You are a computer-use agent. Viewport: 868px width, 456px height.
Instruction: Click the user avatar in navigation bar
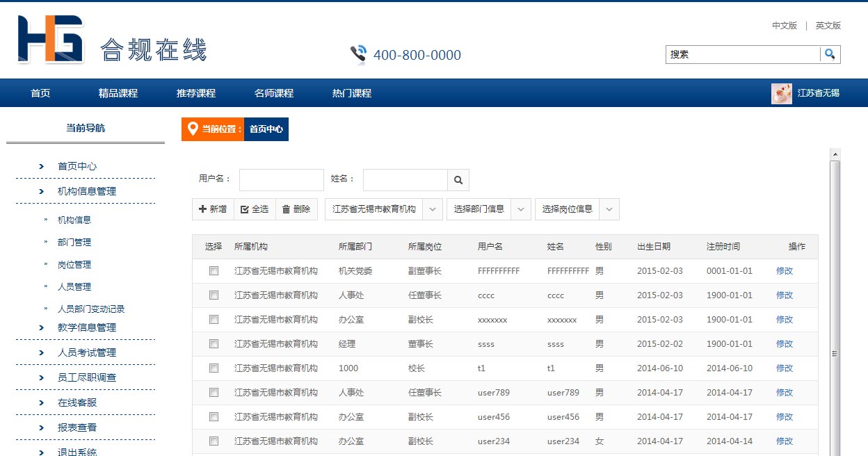pyautogui.click(x=781, y=93)
